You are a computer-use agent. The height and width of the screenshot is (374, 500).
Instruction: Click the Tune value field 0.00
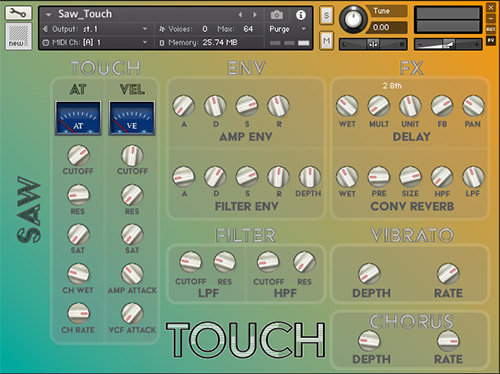pos(387,27)
